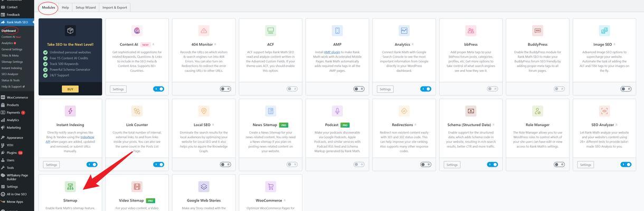The image size is (644, 211).
Task: Turn off the Role Manager toggle
Action: point(559,165)
